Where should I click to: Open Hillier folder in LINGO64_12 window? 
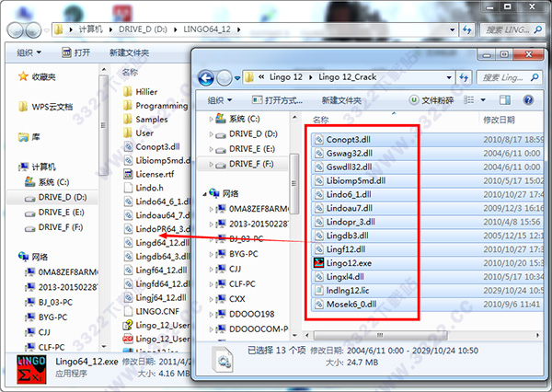(x=140, y=92)
